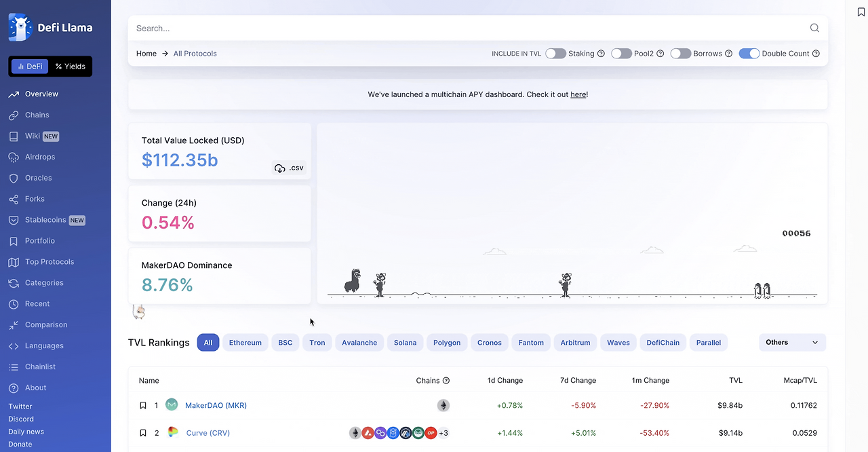Click the About question mark icon
Screen dimensions: 868x452
pos(13,388)
